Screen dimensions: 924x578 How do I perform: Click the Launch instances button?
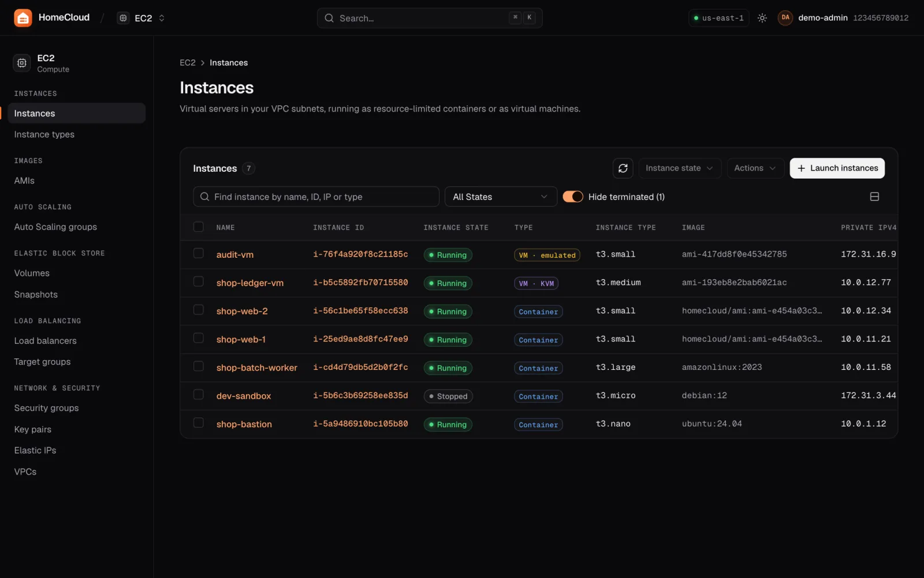click(x=837, y=168)
